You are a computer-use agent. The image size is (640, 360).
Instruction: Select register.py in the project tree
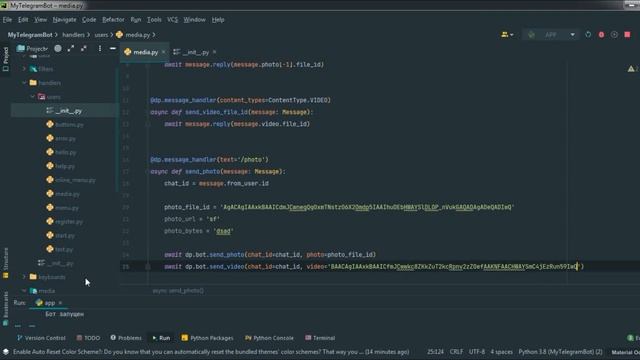pyautogui.click(x=64, y=222)
